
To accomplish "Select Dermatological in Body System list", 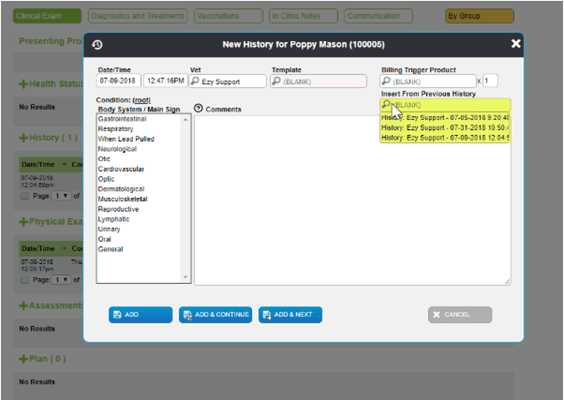I will point(121,189).
